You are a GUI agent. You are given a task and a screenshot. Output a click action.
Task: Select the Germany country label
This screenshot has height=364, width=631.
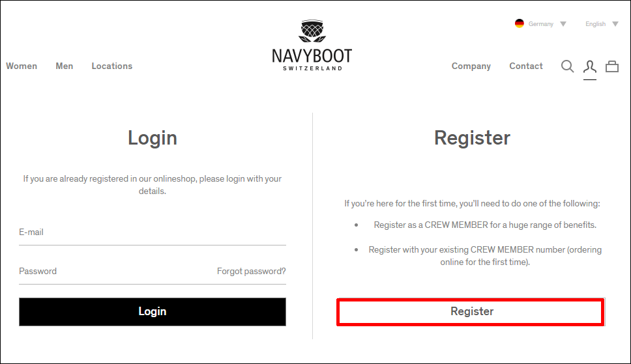tap(541, 24)
